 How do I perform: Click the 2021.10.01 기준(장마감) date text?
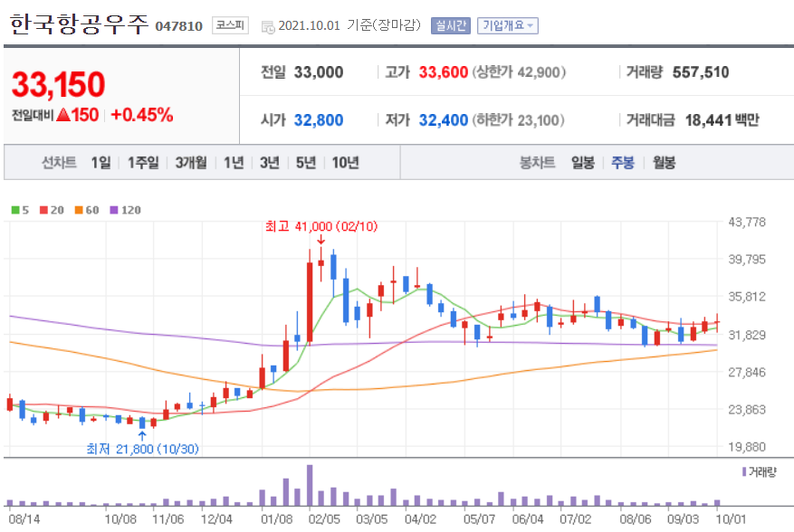coord(349,25)
